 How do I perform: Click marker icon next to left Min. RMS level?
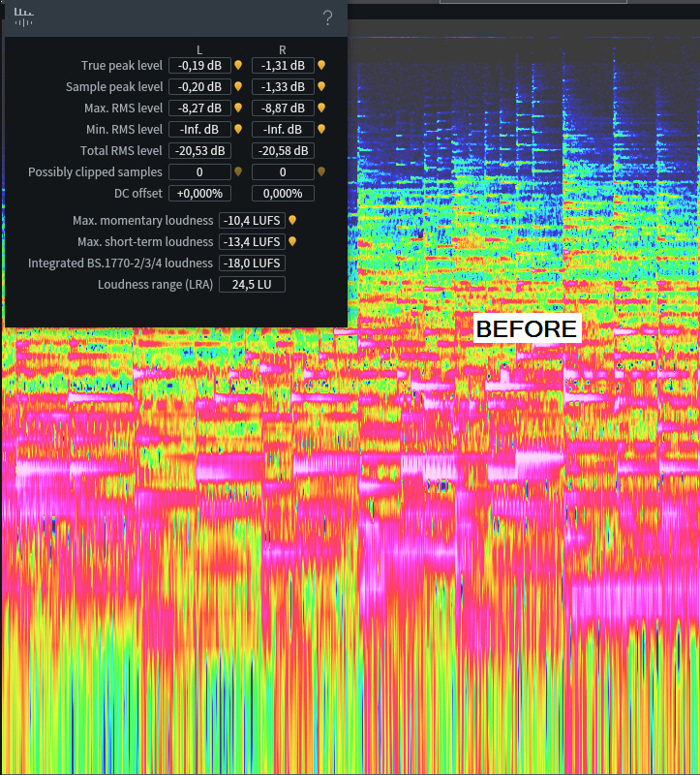pyautogui.click(x=238, y=129)
